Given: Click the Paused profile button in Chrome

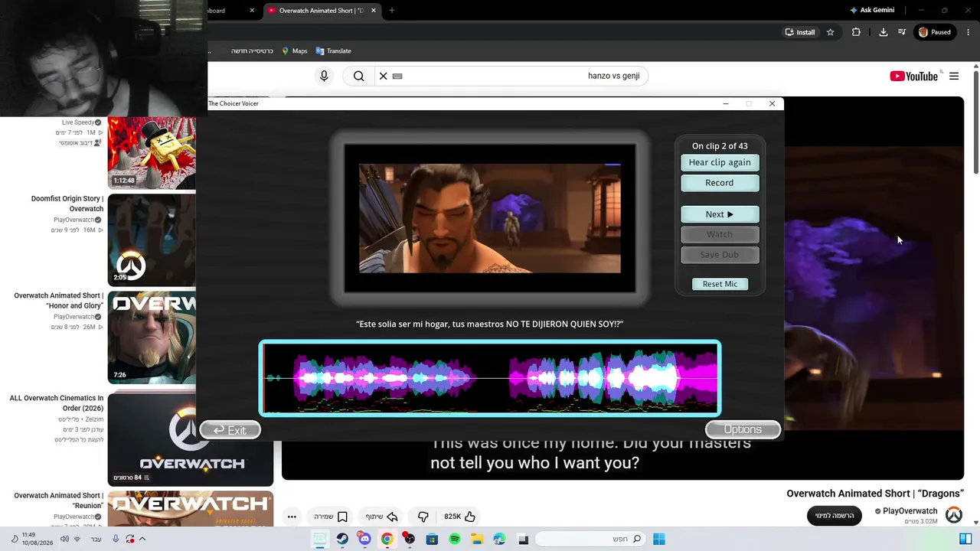Looking at the screenshot, I should point(934,32).
